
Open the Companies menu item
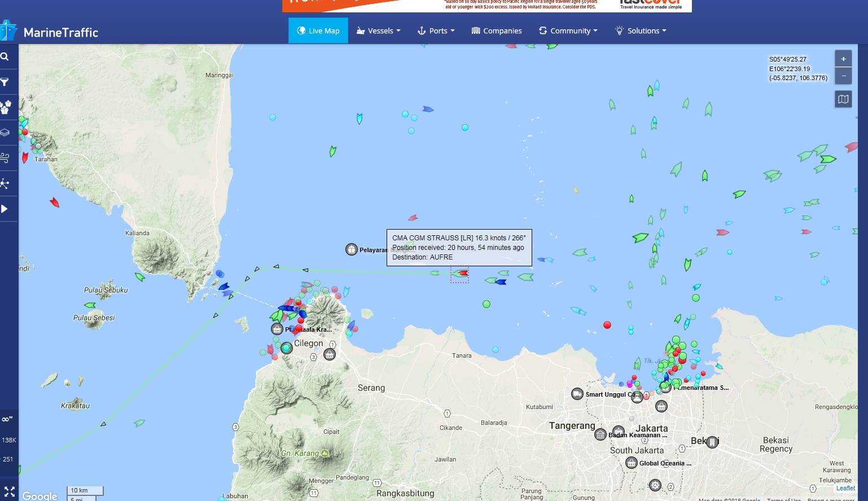[497, 30]
